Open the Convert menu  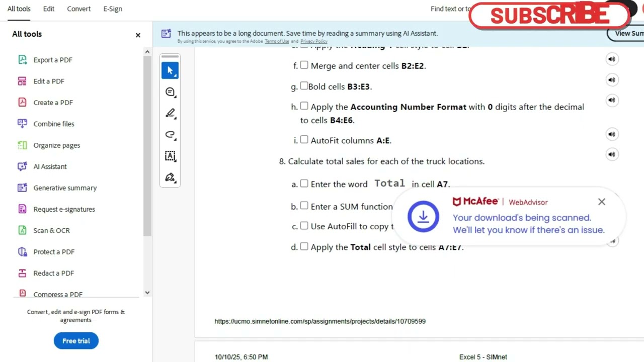(x=79, y=9)
